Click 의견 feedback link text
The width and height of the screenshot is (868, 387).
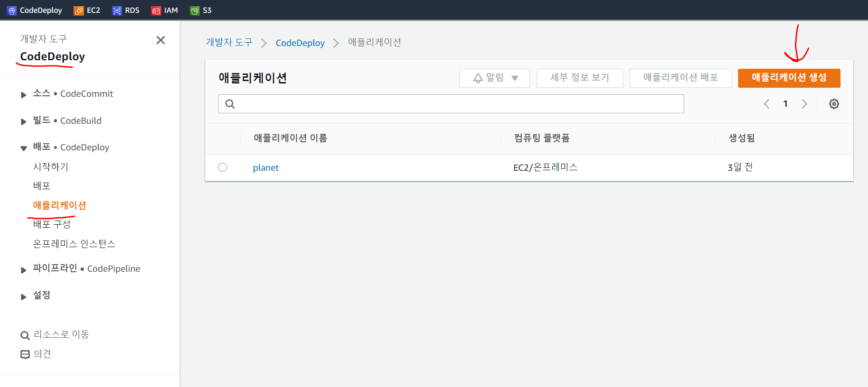point(42,354)
